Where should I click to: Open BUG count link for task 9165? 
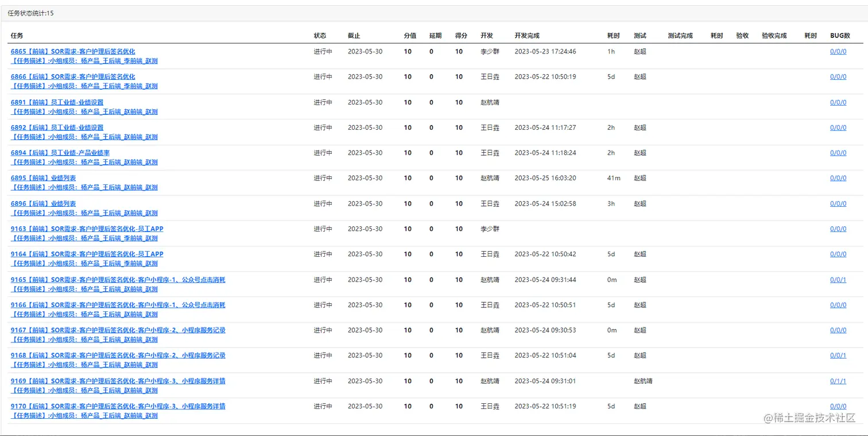tap(838, 280)
